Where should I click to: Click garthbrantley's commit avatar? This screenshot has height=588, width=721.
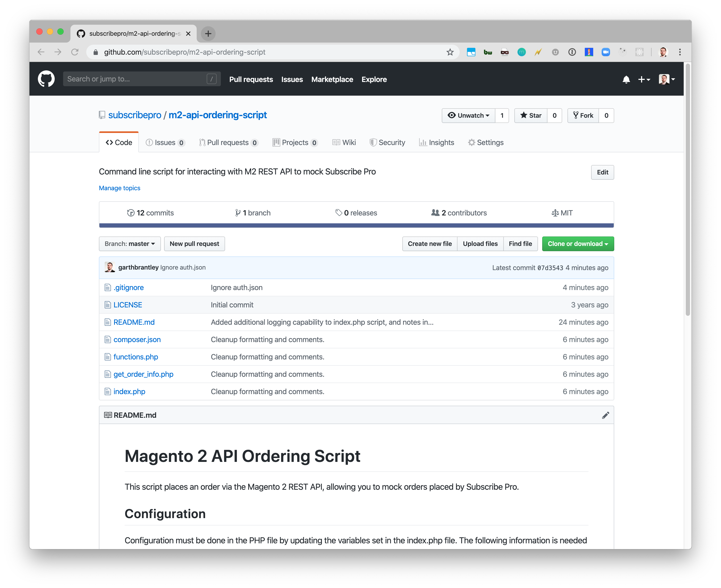coord(109,267)
